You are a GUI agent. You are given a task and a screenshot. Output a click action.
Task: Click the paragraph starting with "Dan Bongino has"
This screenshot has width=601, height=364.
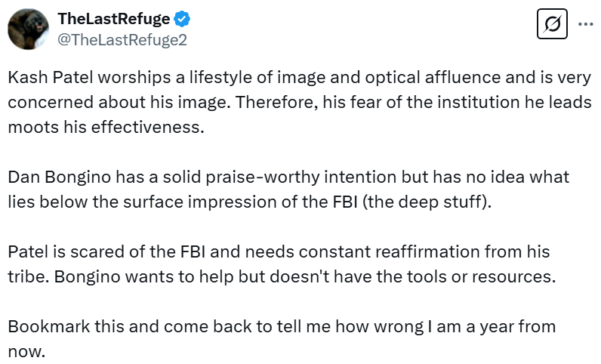click(288, 189)
